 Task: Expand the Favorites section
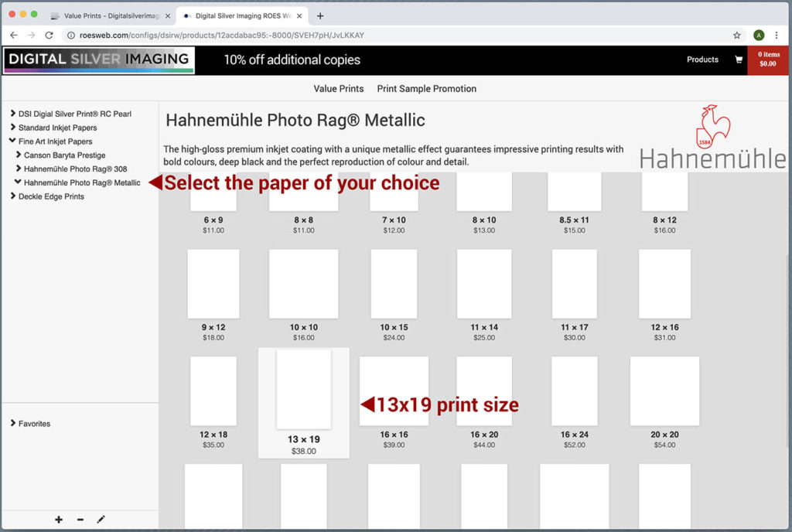(13, 423)
